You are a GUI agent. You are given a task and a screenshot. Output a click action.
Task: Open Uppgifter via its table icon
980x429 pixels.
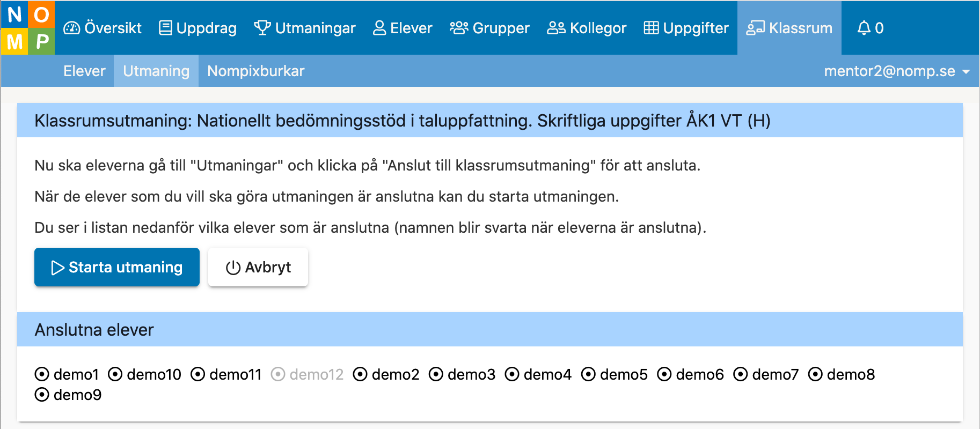point(651,28)
